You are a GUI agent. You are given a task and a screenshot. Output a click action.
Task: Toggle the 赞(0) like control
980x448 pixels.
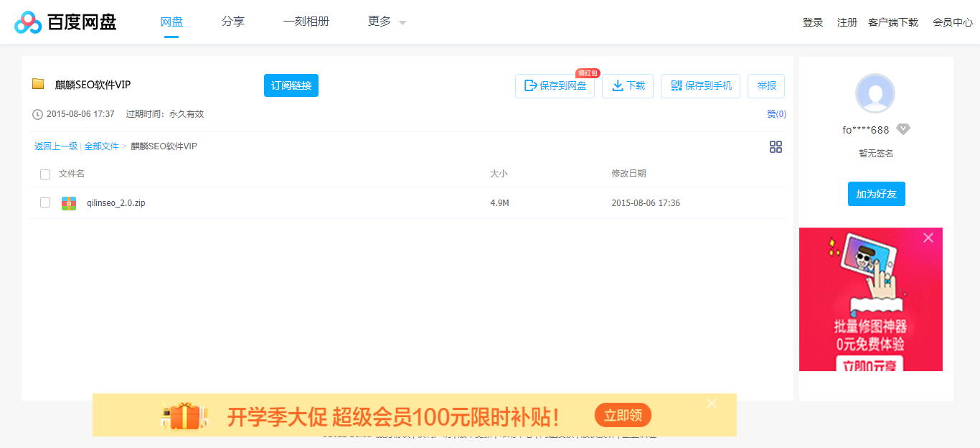pyautogui.click(x=776, y=113)
